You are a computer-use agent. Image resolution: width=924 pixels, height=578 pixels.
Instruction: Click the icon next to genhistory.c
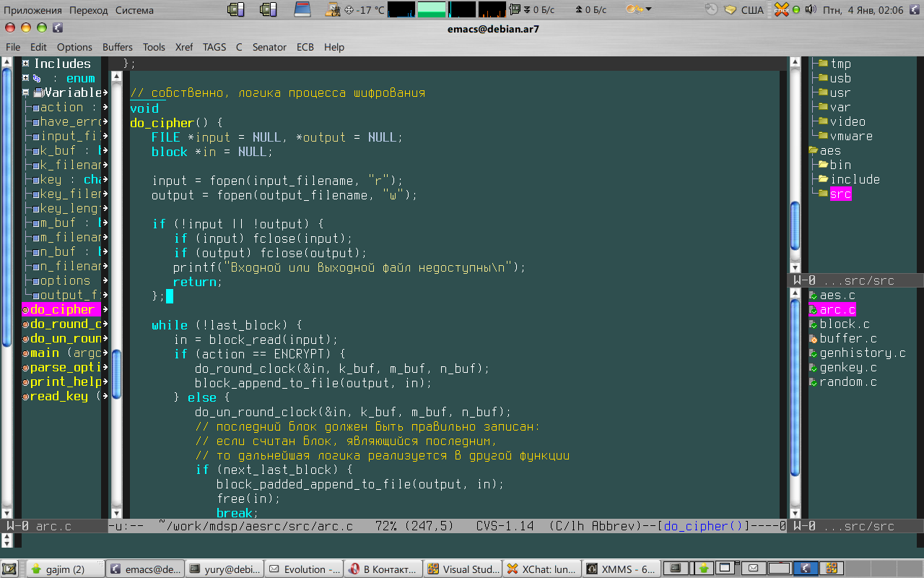(813, 353)
